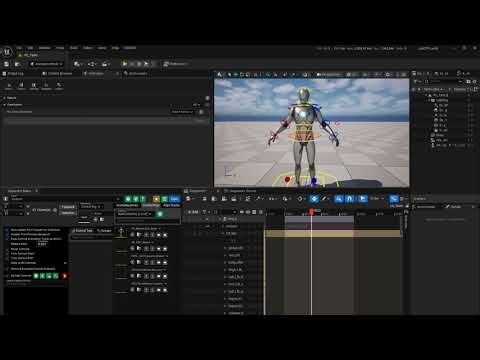The width and height of the screenshot is (480, 360).
Task: Open the Cinematics clapperboard icon menu
Action: click(x=106, y=64)
